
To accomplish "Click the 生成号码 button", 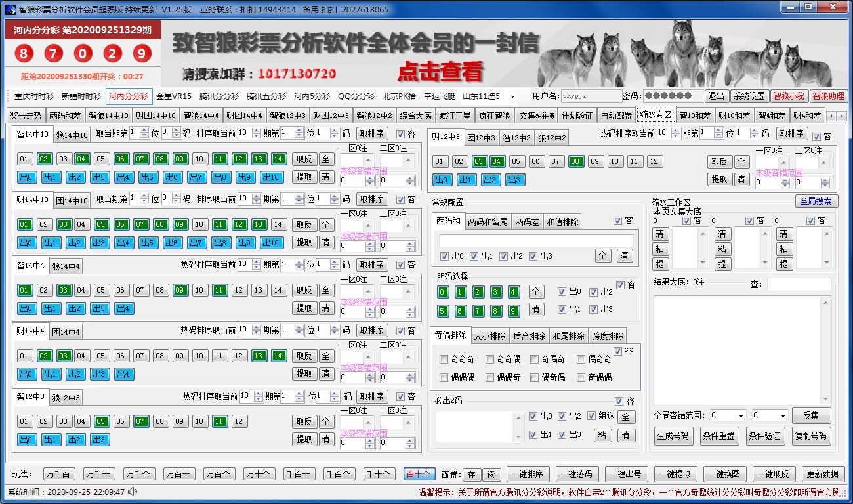I will 673,436.
